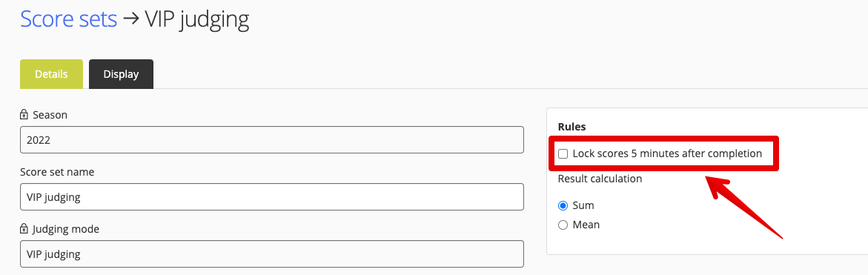The image size is (868, 275).
Task: Click into the Score set name field
Action: (x=272, y=197)
